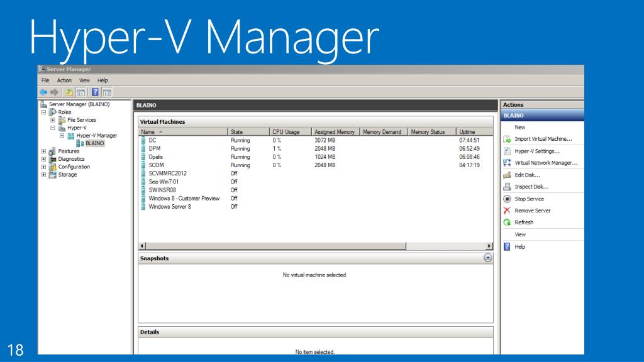Click Import Virtual Machine link
The image size is (644, 362).
click(x=543, y=139)
